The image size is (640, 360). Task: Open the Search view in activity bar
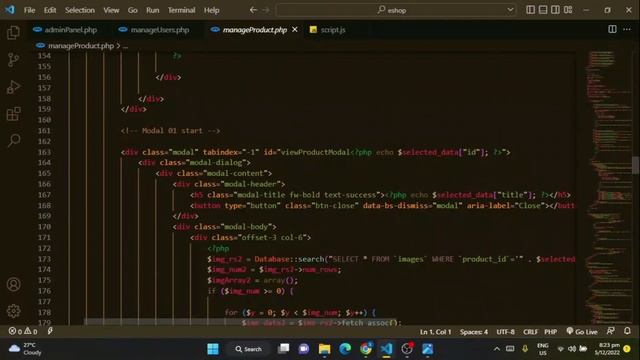[13, 140]
